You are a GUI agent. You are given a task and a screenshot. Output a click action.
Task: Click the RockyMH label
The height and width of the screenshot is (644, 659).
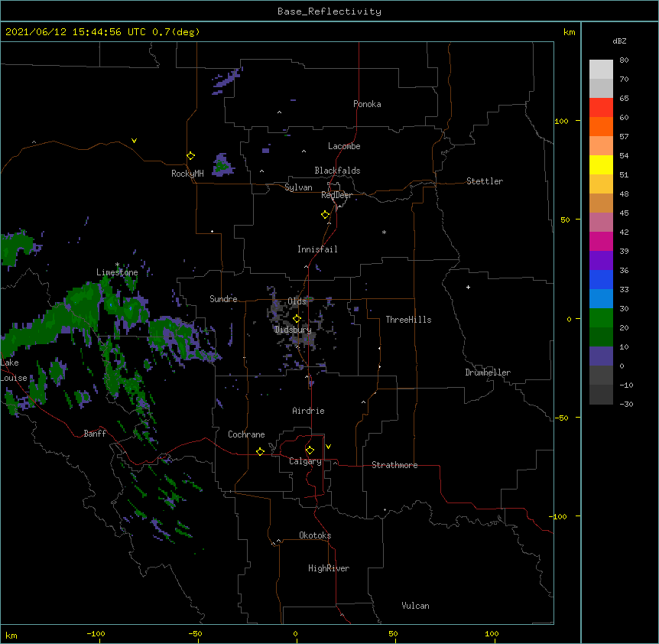tap(187, 174)
